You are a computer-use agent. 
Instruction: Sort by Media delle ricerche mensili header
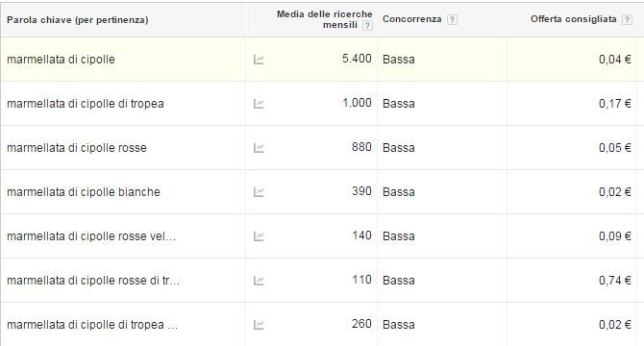[325, 19]
